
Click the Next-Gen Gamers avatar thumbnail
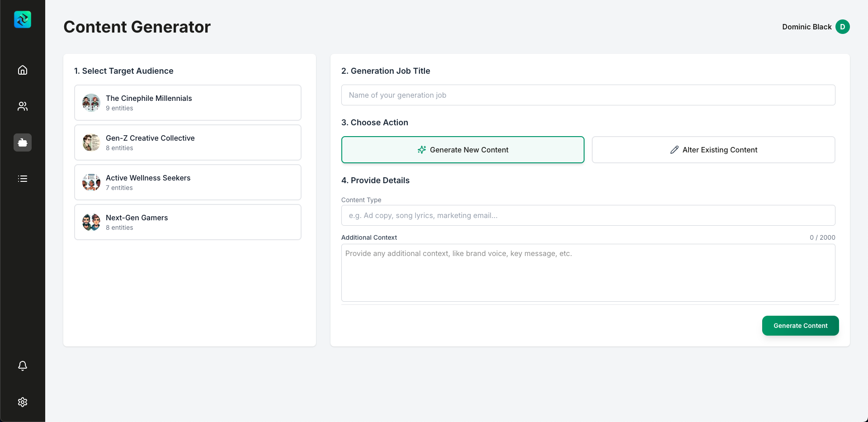click(x=91, y=222)
